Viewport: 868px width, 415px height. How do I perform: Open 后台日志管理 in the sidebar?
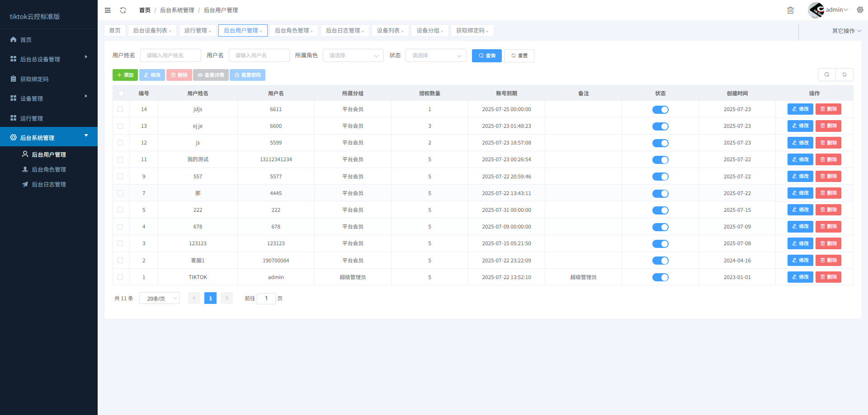49,184
